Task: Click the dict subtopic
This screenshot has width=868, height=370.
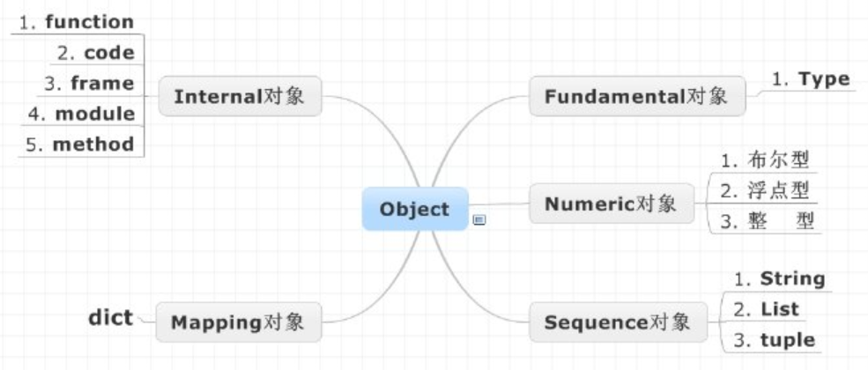Action: click(111, 318)
